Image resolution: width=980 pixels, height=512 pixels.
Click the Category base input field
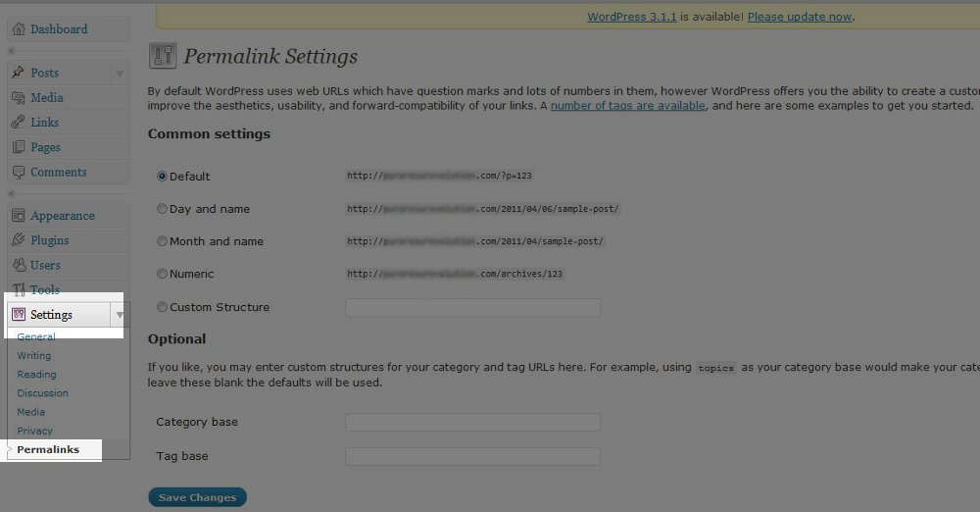(472, 423)
